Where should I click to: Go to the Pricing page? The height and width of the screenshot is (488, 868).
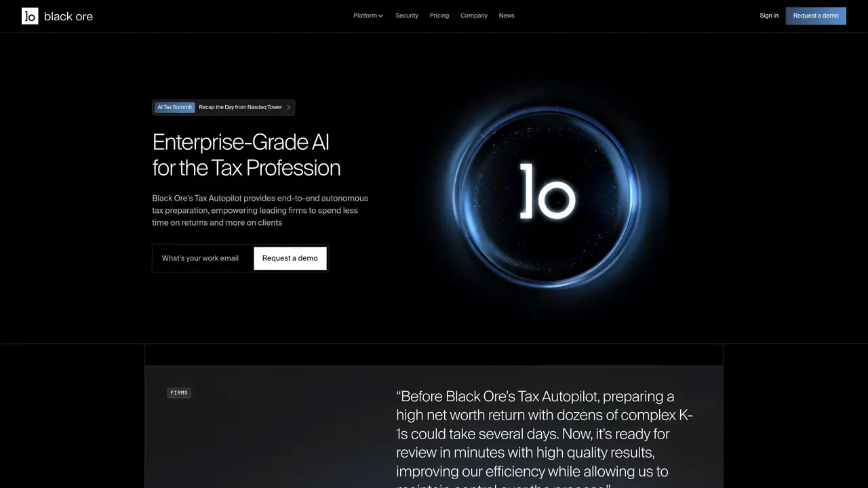point(439,16)
